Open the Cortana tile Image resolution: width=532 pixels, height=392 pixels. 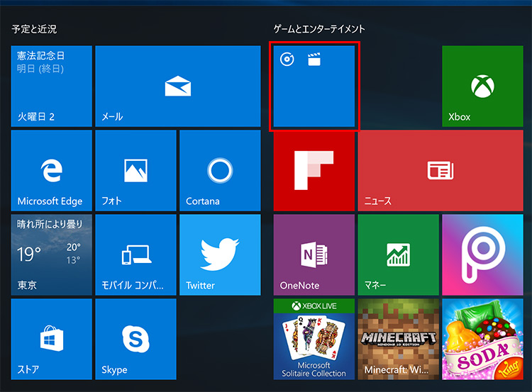(219, 170)
